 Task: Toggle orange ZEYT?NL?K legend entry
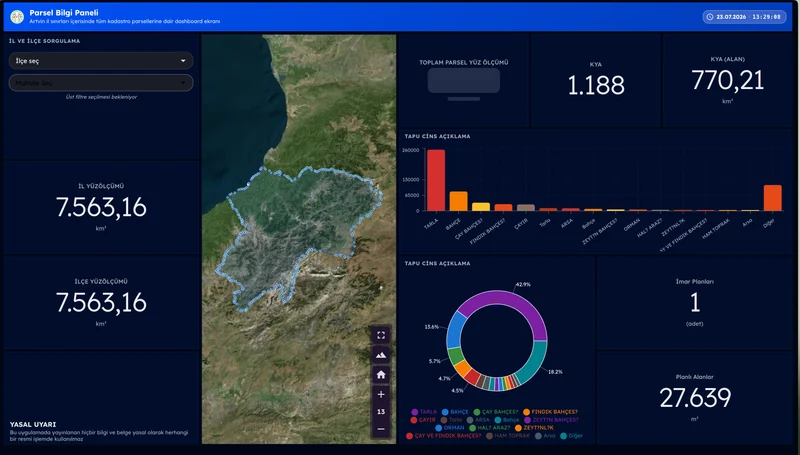point(534,428)
